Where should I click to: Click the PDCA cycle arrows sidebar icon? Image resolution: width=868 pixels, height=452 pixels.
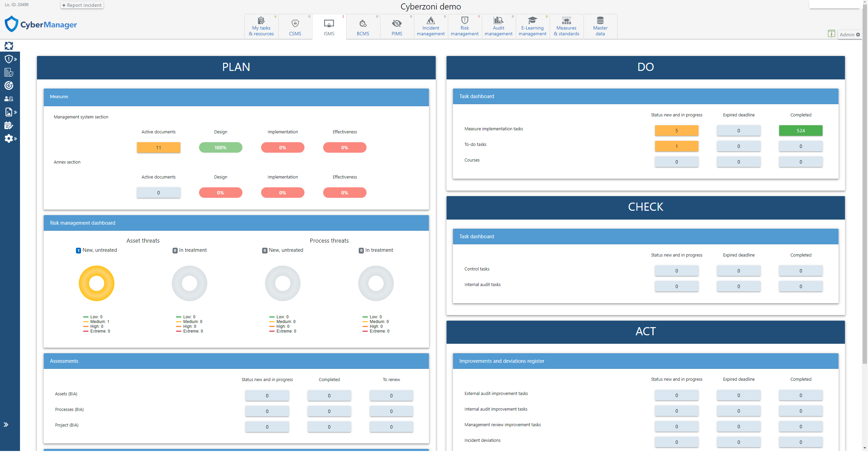click(x=9, y=46)
